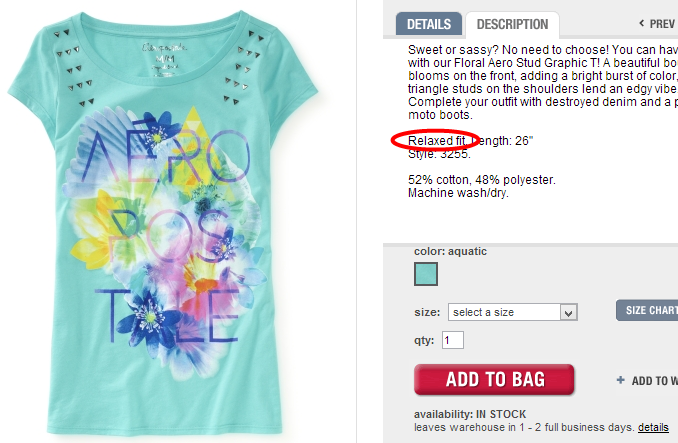The height and width of the screenshot is (443, 678).
Task: Click the size dropdown arrow button
Action: (x=569, y=312)
